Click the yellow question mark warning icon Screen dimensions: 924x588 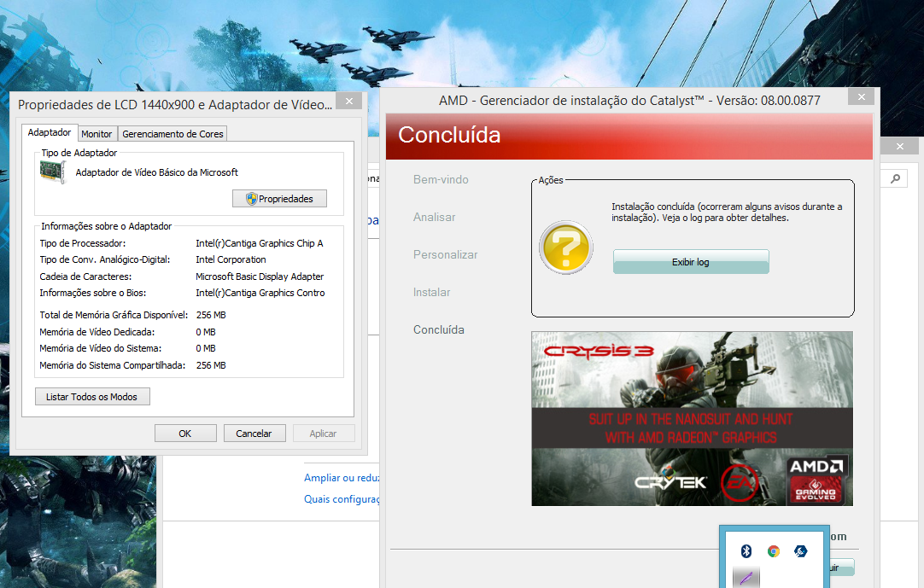565,247
